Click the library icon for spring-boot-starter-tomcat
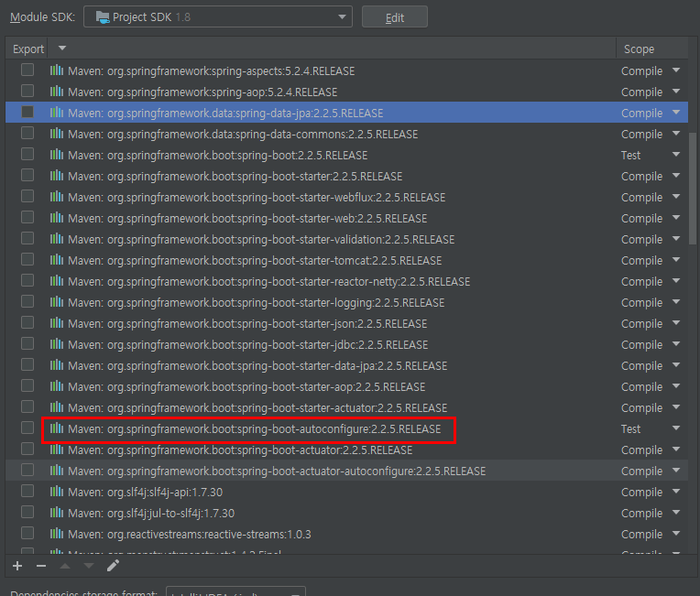Image resolution: width=700 pixels, height=596 pixels. pyautogui.click(x=57, y=260)
